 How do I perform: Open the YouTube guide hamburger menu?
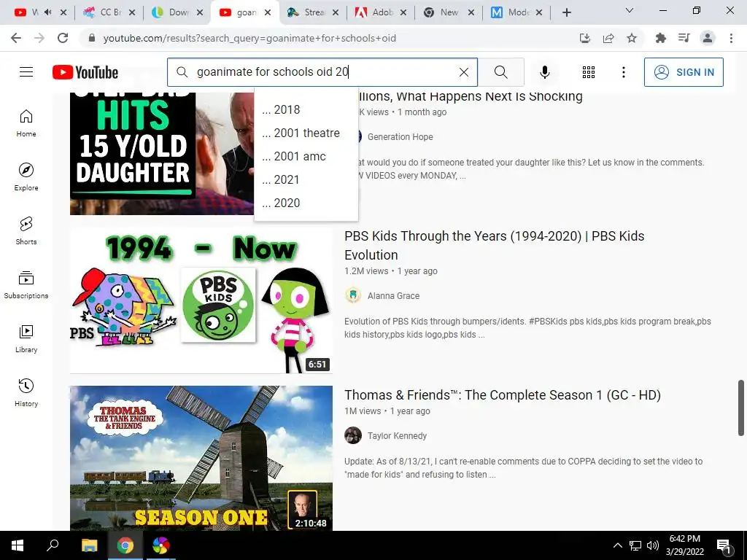[26, 72]
